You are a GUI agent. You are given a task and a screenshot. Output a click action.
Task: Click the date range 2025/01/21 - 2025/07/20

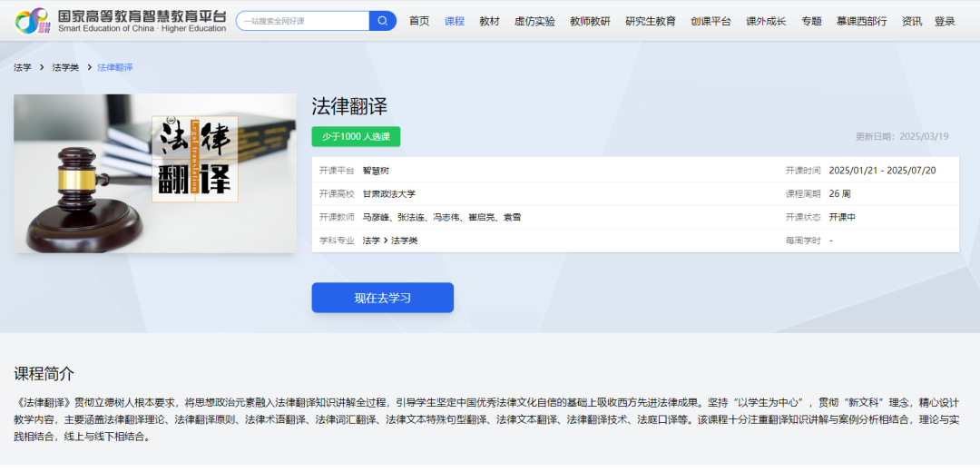click(882, 171)
